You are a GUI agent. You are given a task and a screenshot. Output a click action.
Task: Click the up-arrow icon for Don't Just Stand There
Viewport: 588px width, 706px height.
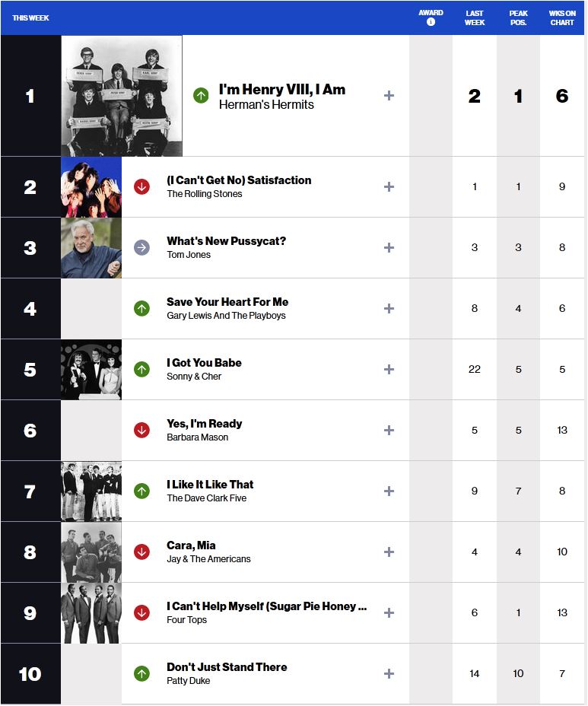pos(141,673)
